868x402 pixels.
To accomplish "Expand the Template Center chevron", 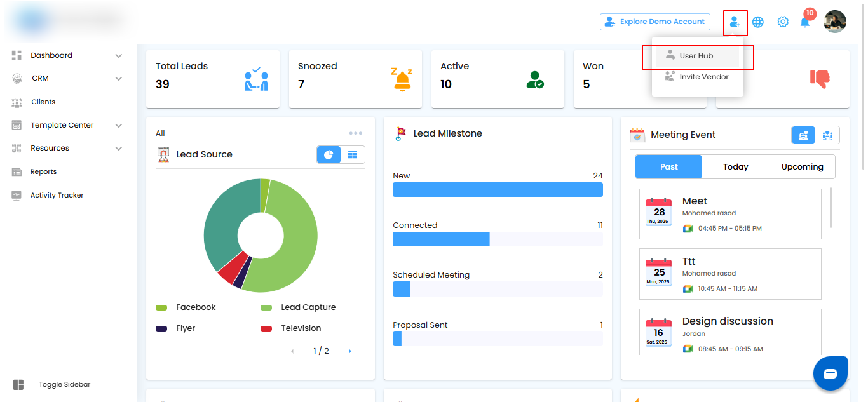I will (x=118, y=126).
